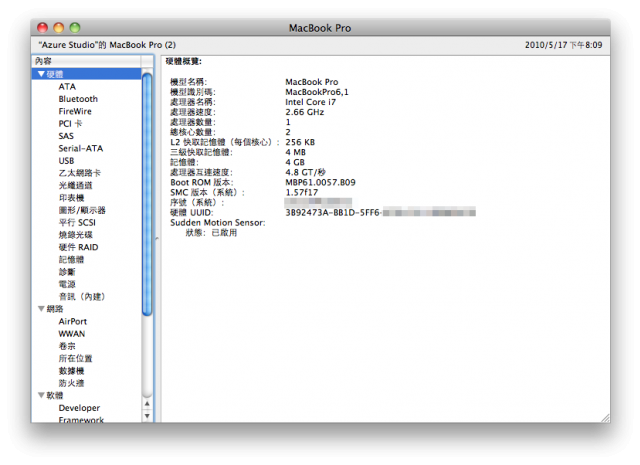Select 記憶體 in the sidebar list
This screenshot has height=465, width=640.
71,259
